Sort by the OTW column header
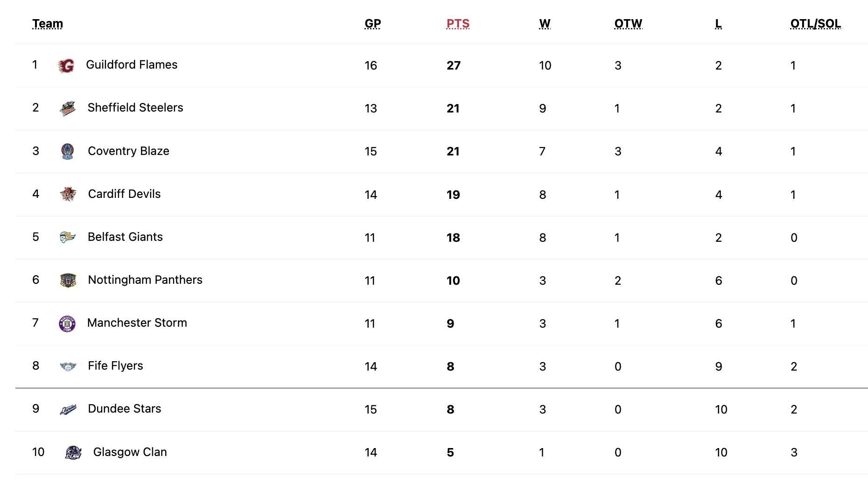Image resolution: width=868 pixels, height=491 pixels. (x=628, y=23)
